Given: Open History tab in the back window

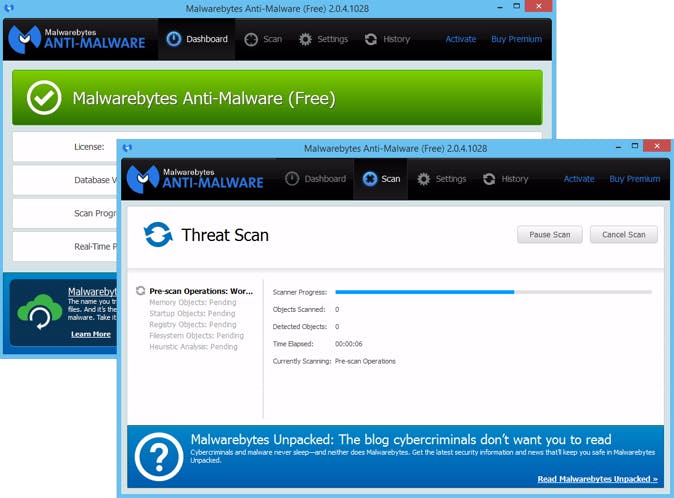Looking at the screenshot, I should point(387,39).
